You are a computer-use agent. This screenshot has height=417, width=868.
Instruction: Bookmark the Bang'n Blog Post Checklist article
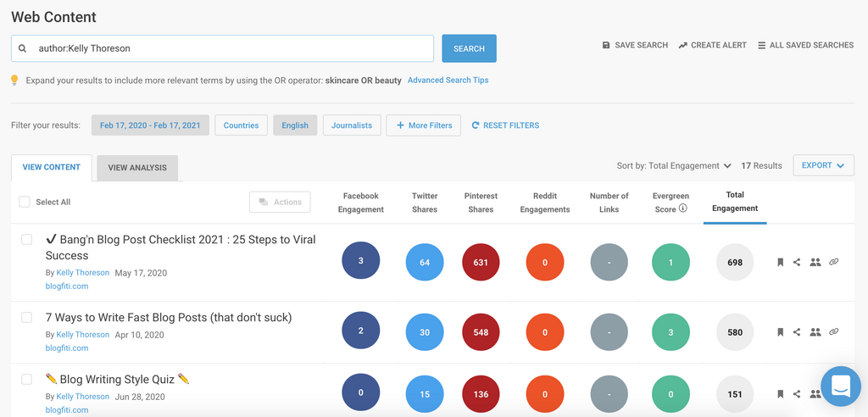point(780,263)
